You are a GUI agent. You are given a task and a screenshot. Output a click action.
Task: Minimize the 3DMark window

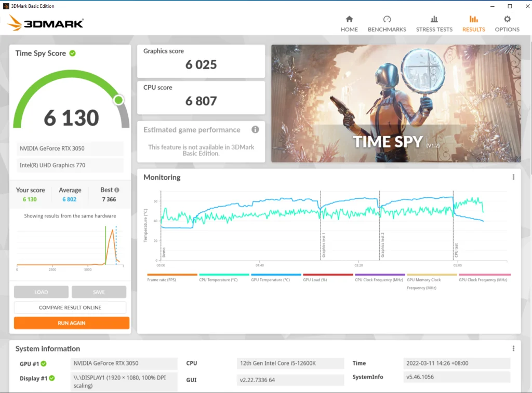click(x=493, y=6)
